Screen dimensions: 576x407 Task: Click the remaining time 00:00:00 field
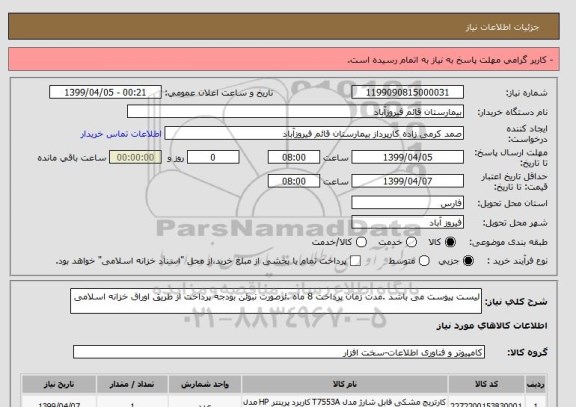click(135, 157)
